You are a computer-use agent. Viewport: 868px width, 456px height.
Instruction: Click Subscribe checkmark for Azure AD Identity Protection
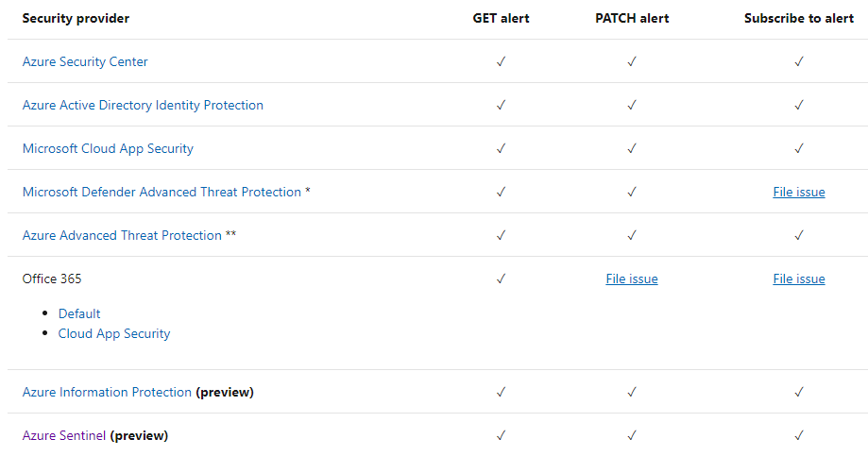(799, 105)
